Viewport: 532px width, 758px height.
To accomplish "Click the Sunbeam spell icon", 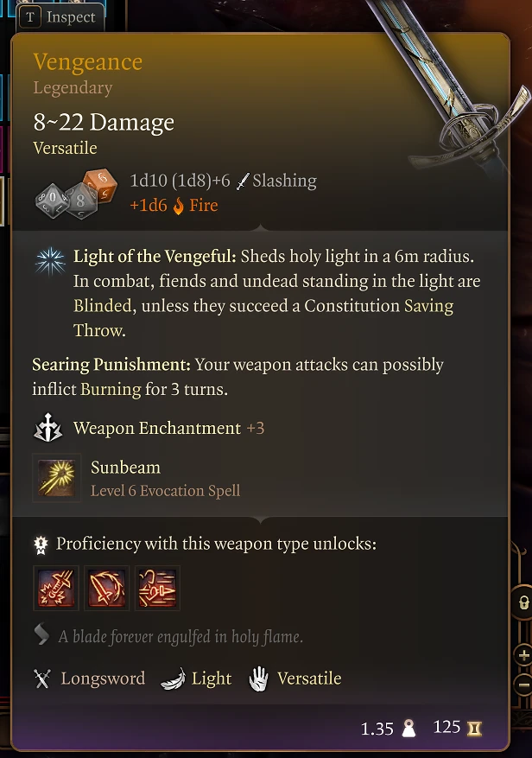I will coord(56,478).
